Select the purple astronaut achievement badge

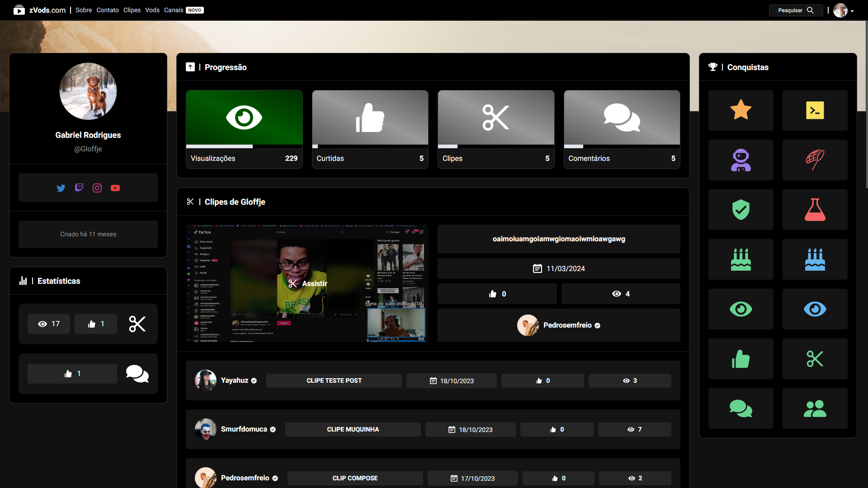coord(741,160)
